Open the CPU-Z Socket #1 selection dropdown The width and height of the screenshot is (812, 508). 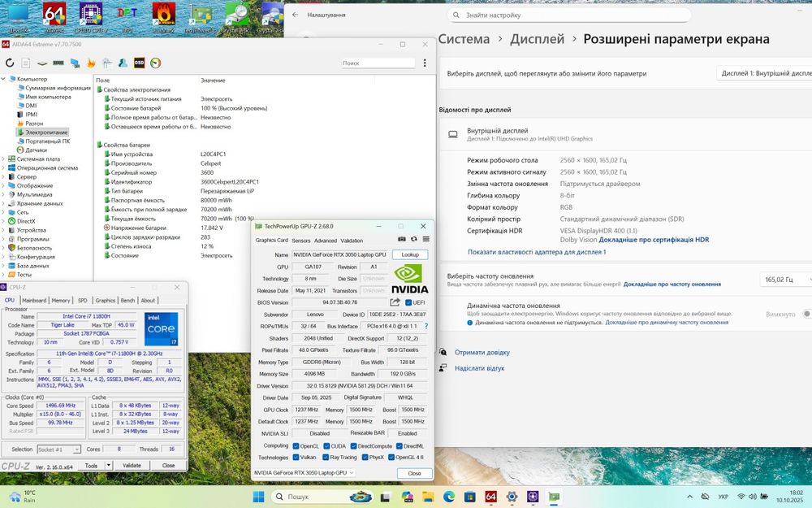click(58, 449)
